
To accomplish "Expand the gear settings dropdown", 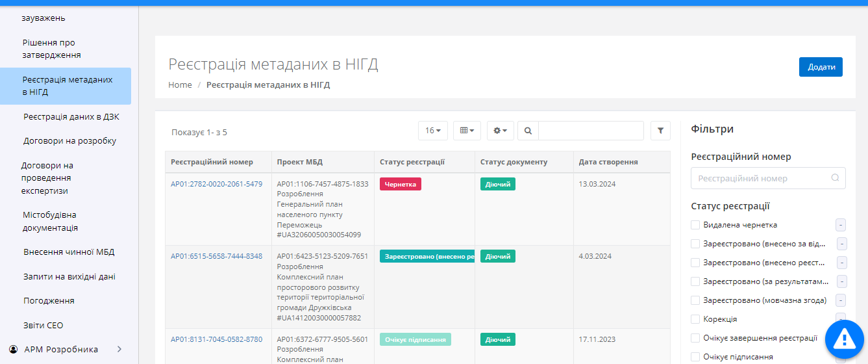I will pyautogui.click(x=501, y=131).
